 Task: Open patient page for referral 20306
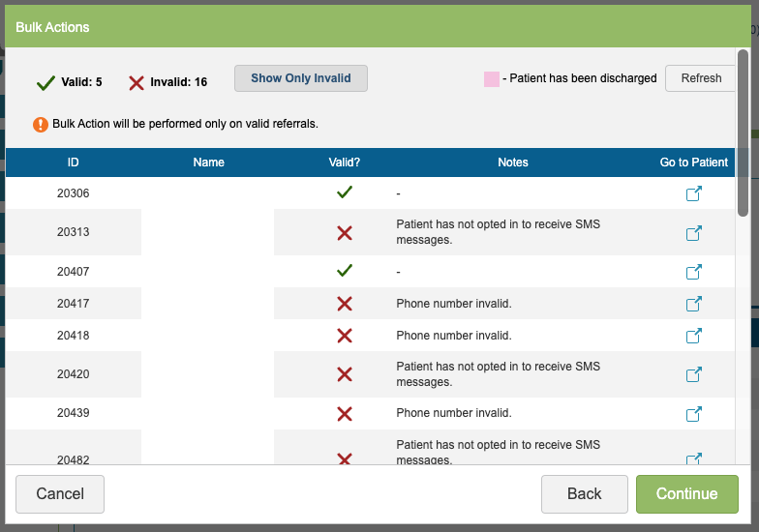pos(693,193)
